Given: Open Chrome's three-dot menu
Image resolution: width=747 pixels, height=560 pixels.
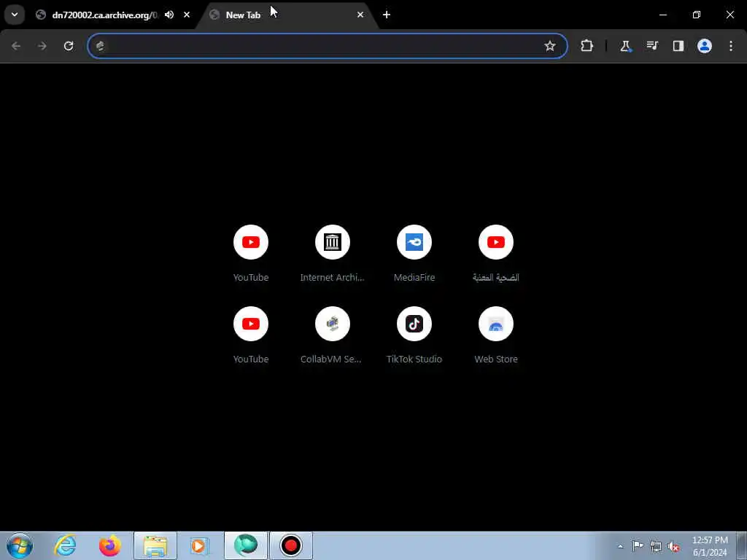Looking at the screenshot, I should click(731, 46).
